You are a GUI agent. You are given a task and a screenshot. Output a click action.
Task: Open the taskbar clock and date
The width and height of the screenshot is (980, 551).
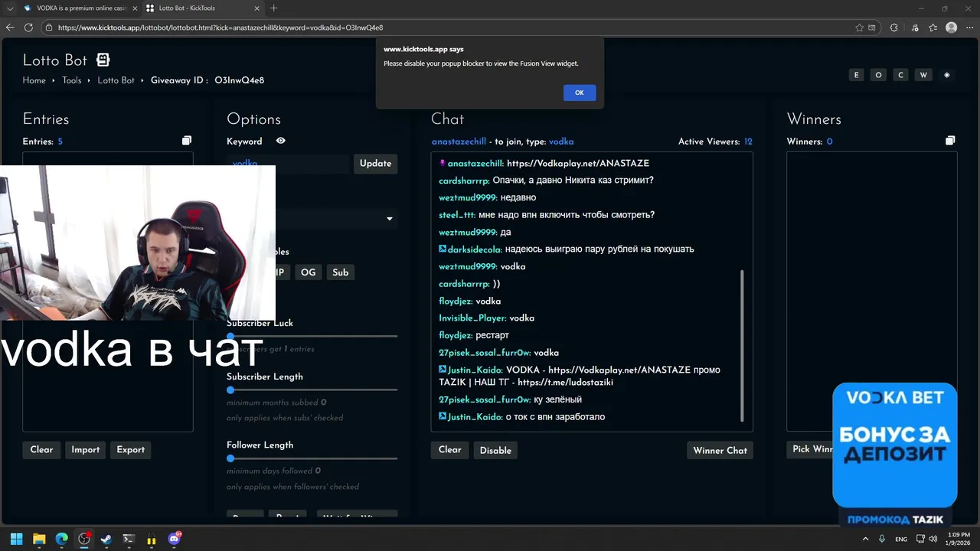(959, 539)
